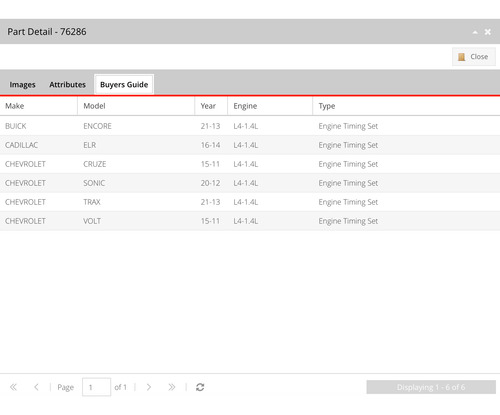
Task: Go to first page icon
Action: (13, 387)
